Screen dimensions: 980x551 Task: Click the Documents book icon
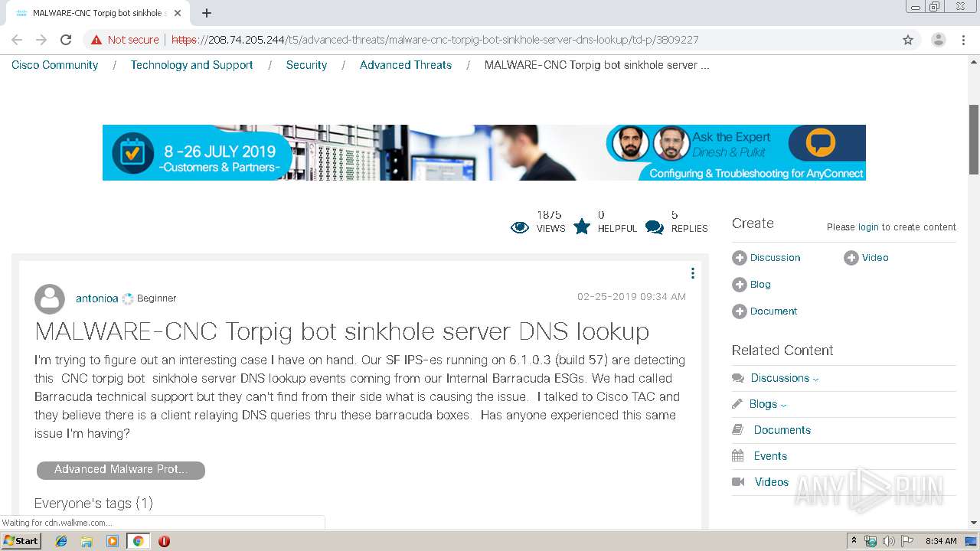pyautogui.click(x=738, y=430)
